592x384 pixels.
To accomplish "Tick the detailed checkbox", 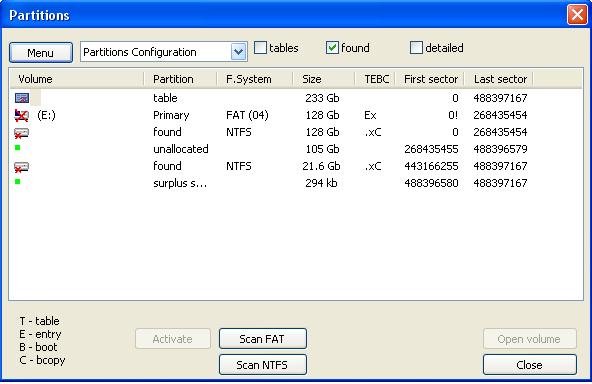I will pyautogui.click(x=416, y=48).
